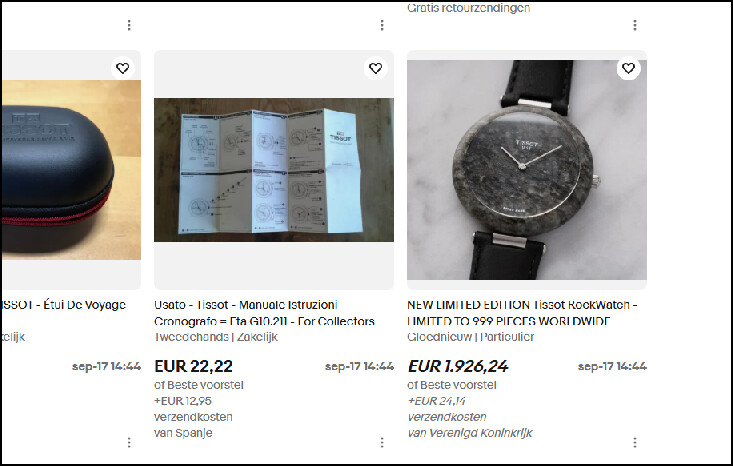This screenshot has width=733, height=466.
Task: Open options menu above the travel case
Action: pyautogui.click(x=129, y=25)
